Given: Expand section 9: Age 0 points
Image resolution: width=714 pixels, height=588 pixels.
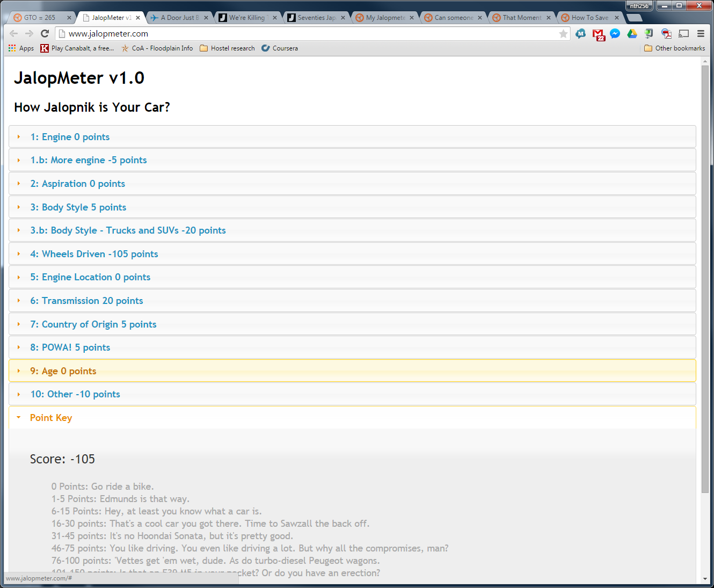Looking at the screenshot, I should 352,371.
